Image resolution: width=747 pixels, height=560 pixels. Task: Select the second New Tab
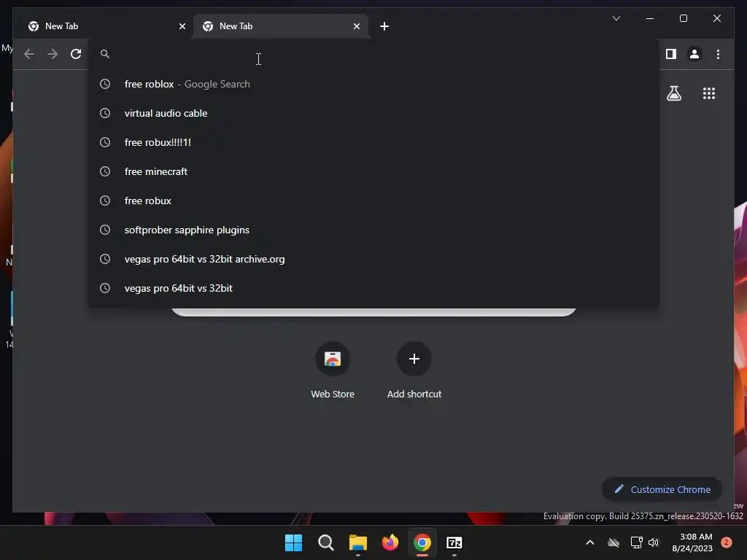281,26
